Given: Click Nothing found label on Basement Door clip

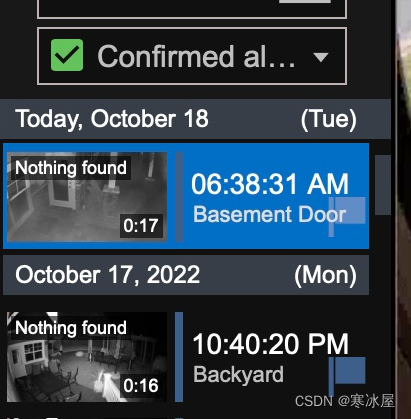Looking at the screenshot, I should [x=71, y=168].
